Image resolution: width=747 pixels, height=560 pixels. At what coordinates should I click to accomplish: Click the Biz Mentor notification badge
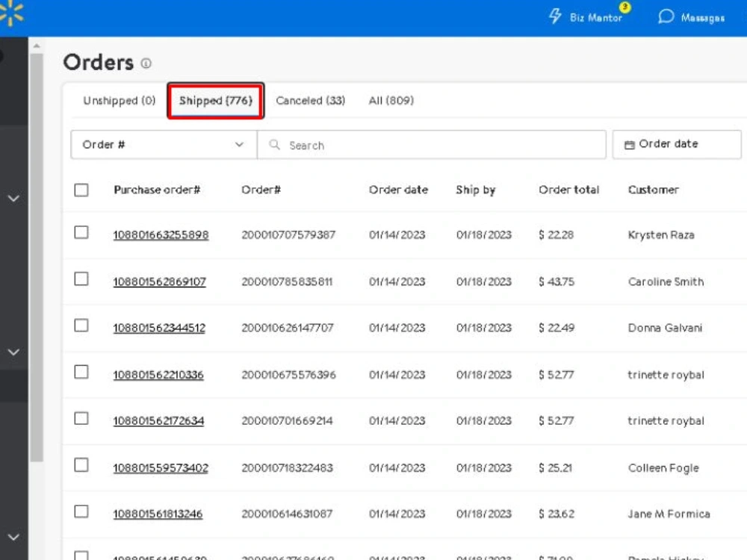[624, 7]
